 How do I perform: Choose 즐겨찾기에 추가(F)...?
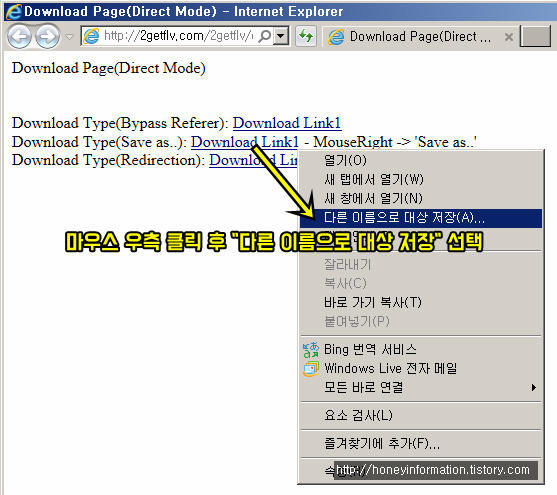421,443
